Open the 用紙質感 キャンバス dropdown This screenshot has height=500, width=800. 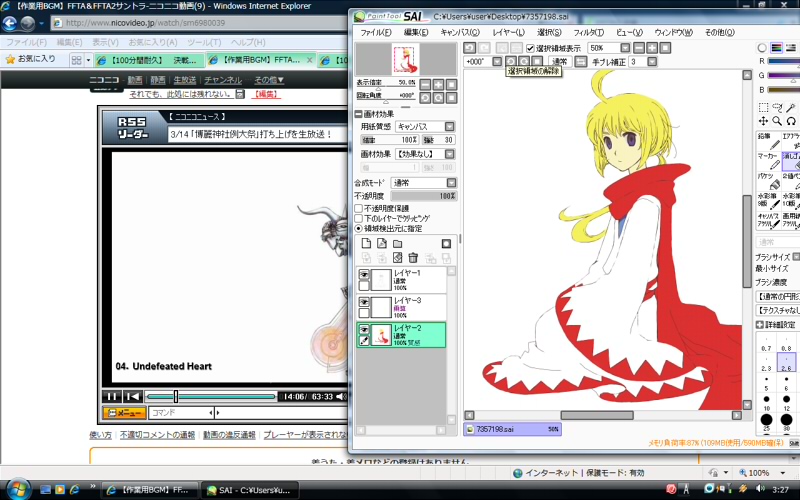[x=449, y=127]
